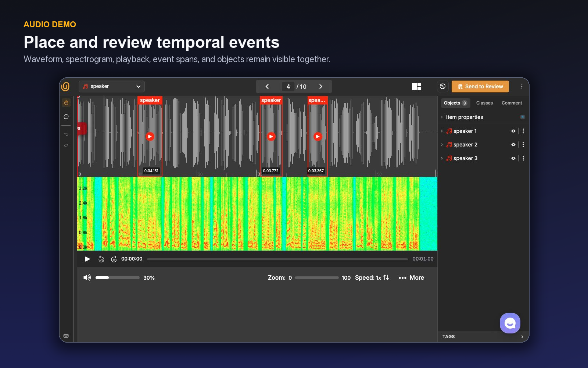Play the first speaker segment
Viewport: 588px width, 368px height.
click(x=150, y=137)
